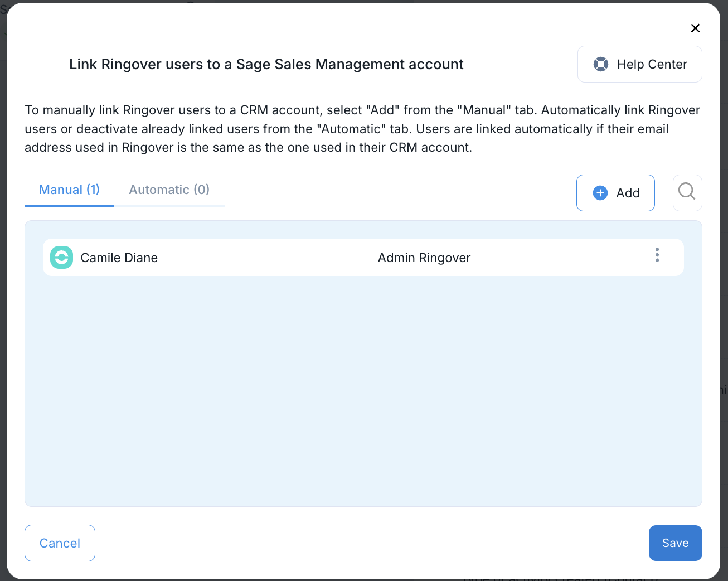
Task: Close the link users dialog
Action: coord(695,28)
